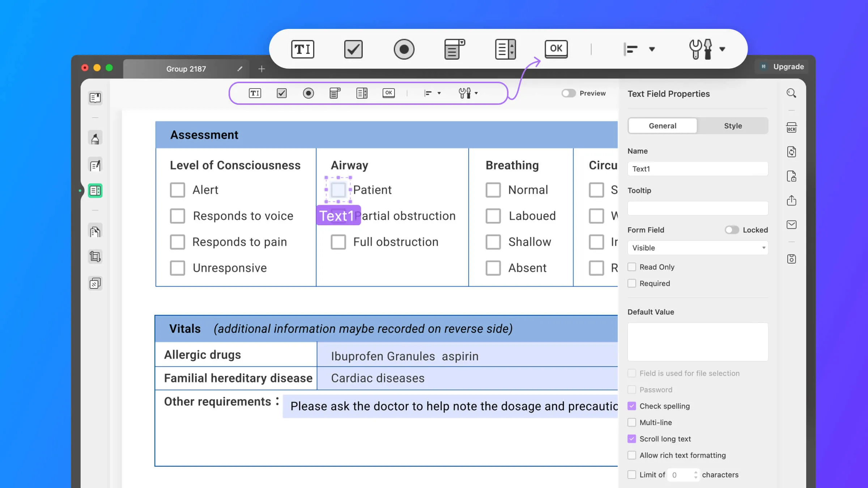Click the Add new page button
This screenshot has width=868, height=488.
coord(261,69)
